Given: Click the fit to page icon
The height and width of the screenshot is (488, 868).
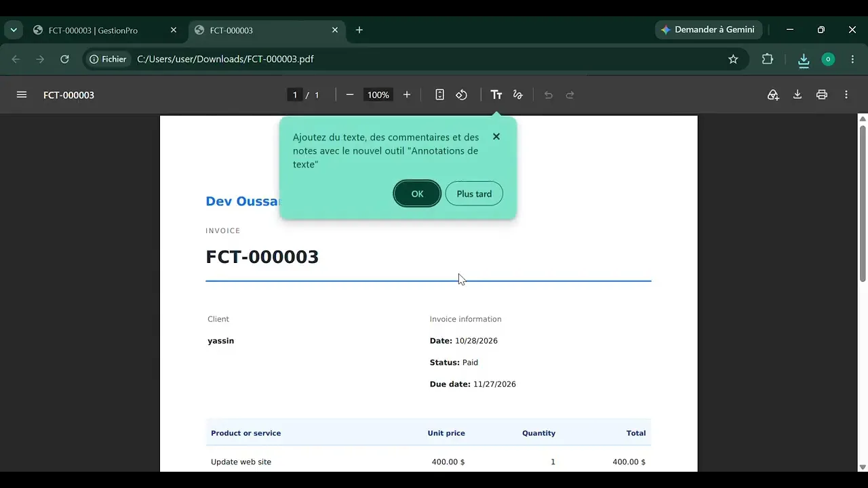Looking at the screenshot, I should click(439, 95).
